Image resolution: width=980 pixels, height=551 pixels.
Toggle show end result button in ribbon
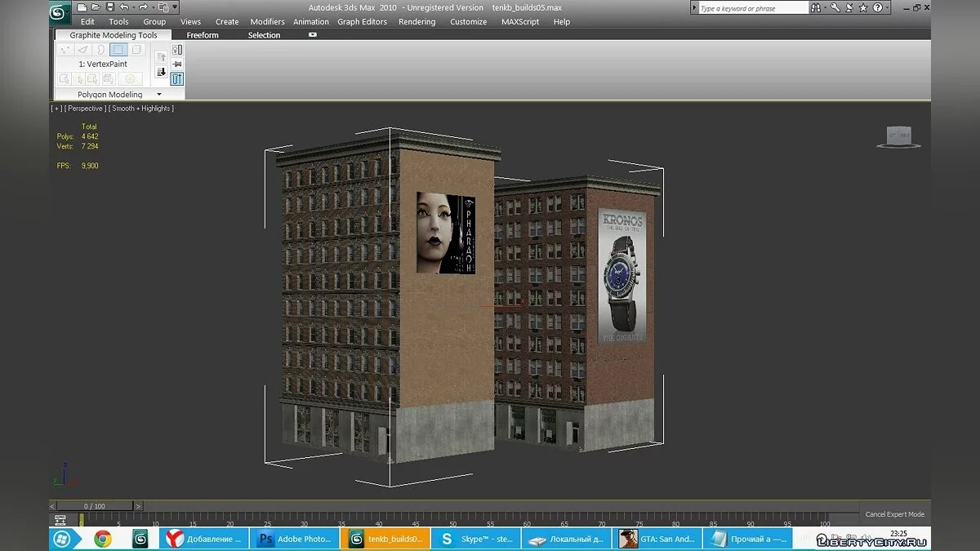coord(177,79)
